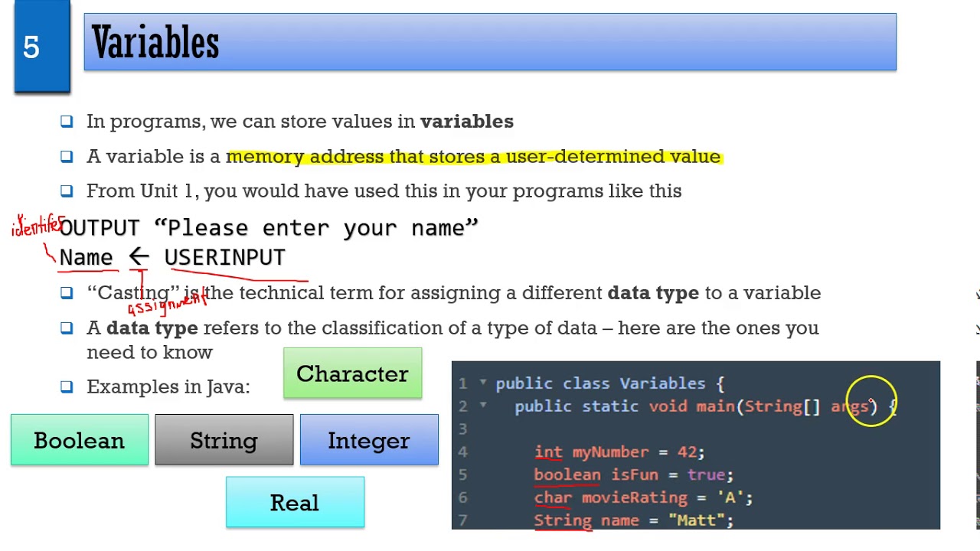This screenshot has height=551, width=980.
Task: Click the bold 'data type' in Casting bullet
Action: click(x=653, y=292)
